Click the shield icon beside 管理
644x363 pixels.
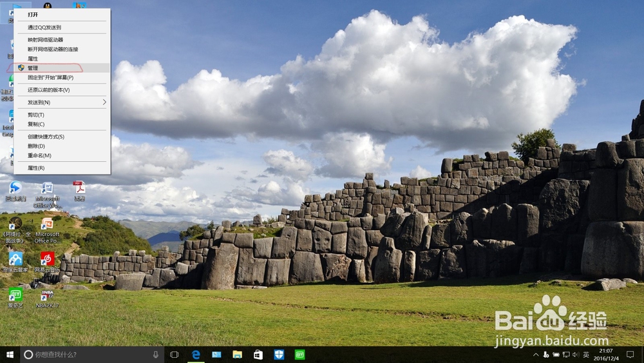[x=21, y=68]
